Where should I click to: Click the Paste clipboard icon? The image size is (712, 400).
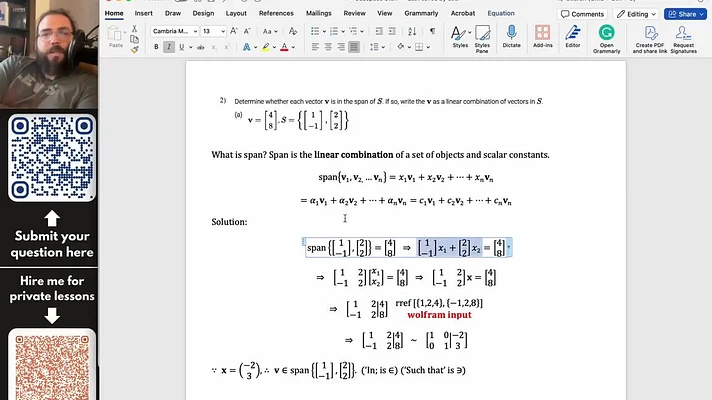tap(116, 34)
